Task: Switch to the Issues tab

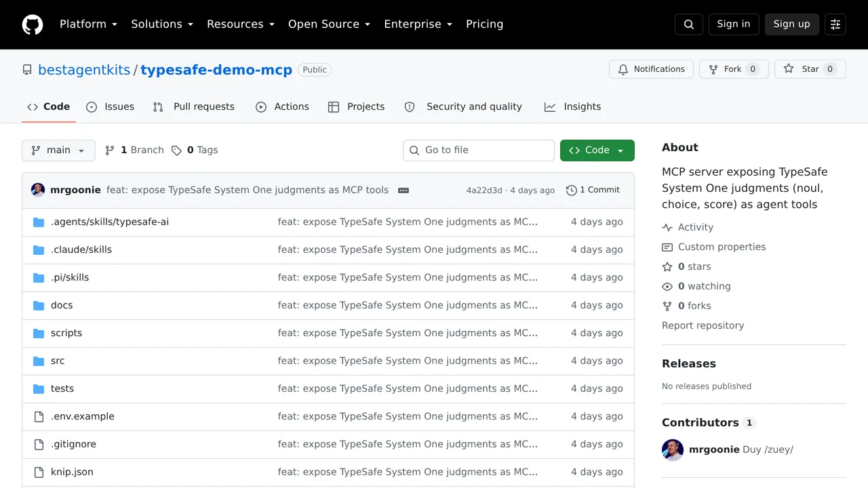Action: click(x=111, y=107)
